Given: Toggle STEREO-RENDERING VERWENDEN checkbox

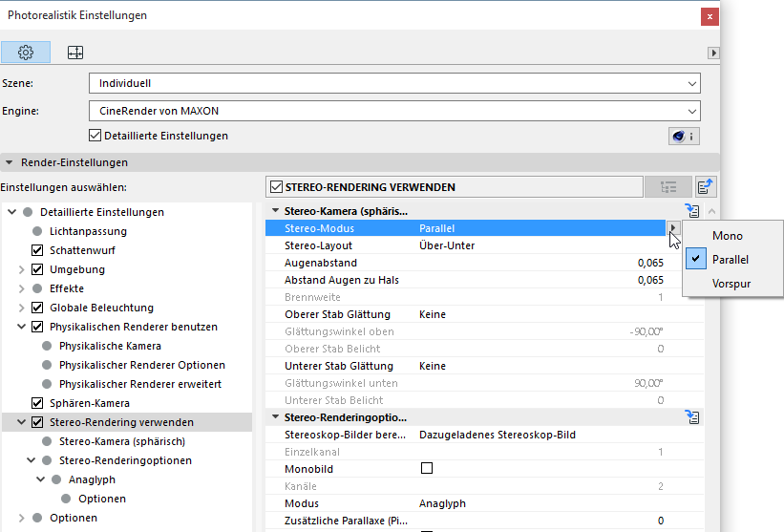Looking at the screenshot, I should (x=276, y=187).
